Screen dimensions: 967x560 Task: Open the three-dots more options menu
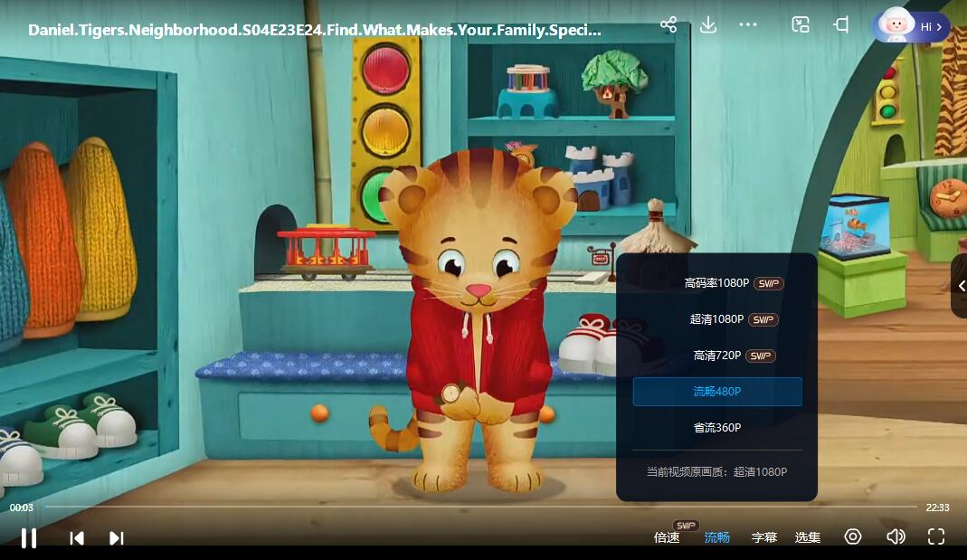pyautogui.click(x=747, y=24)
